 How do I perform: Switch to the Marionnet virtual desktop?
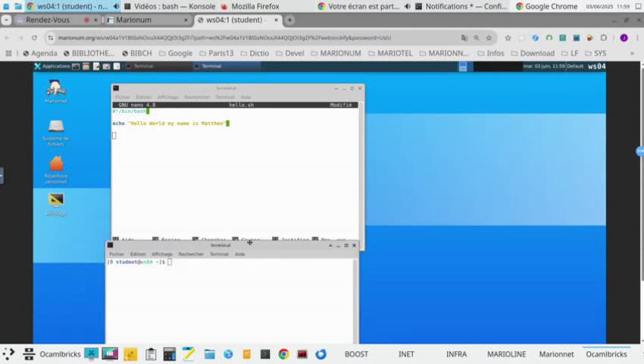point(557,354)
